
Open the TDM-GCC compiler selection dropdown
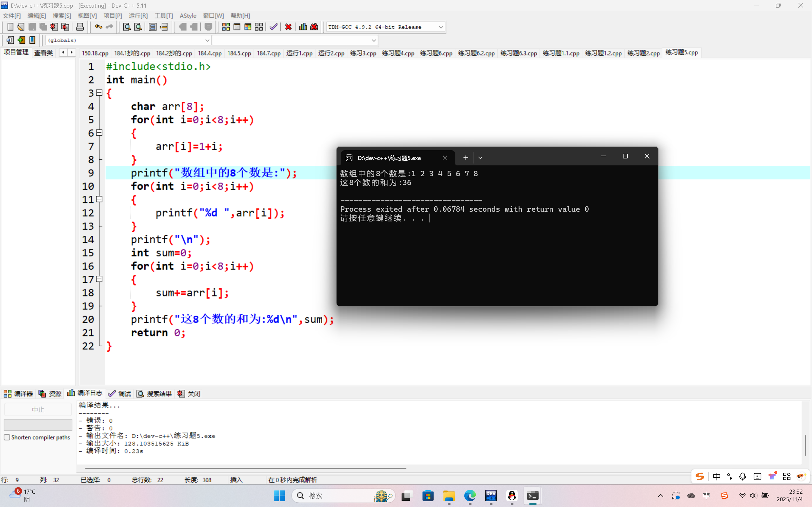pyautogui.click(x=441, y=27)
